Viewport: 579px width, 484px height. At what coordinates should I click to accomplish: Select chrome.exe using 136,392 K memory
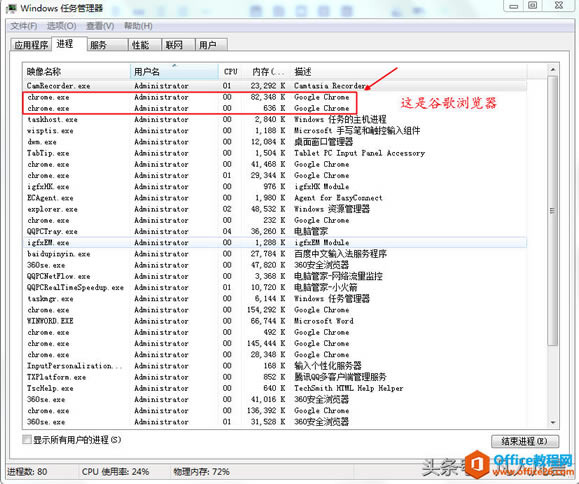275,411
